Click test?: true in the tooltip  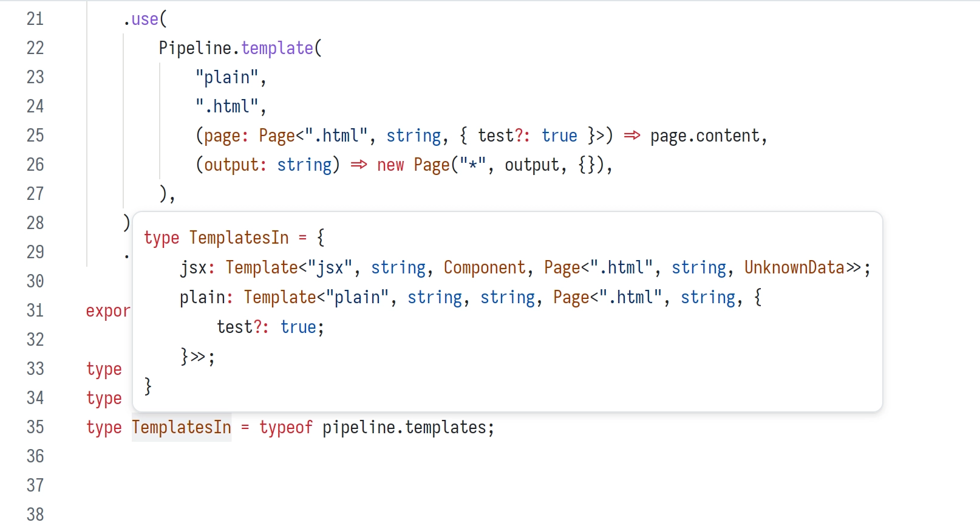[x=266, y=326]
